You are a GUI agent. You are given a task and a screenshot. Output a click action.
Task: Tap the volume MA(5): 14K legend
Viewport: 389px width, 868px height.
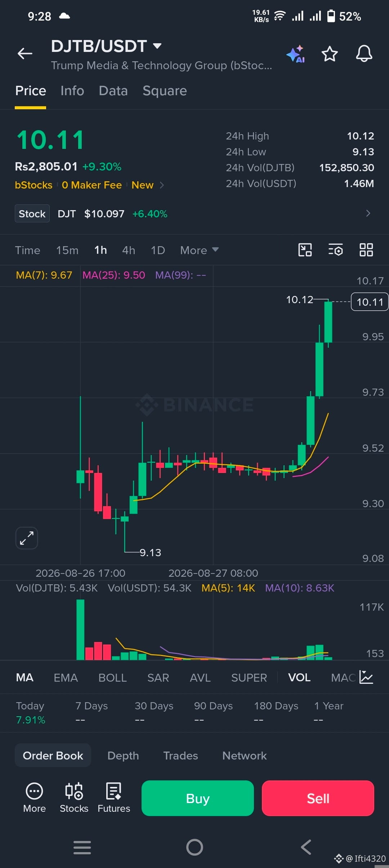click(228, 588)
